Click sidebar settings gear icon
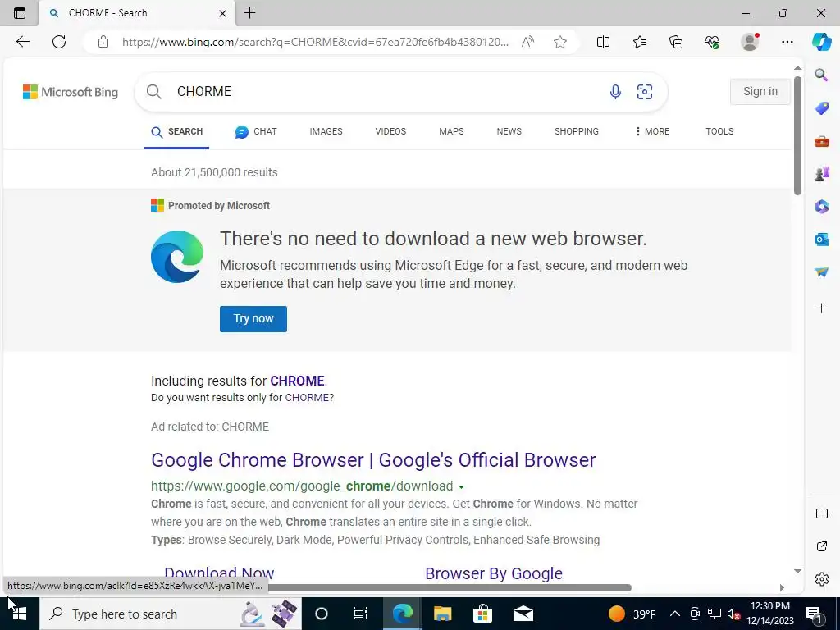 point(822,579)
